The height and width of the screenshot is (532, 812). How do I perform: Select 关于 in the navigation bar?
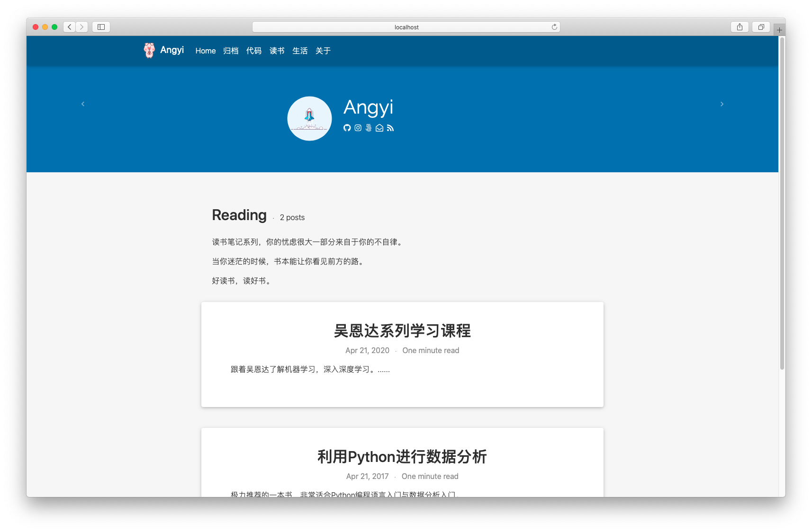tap(323, 51)
